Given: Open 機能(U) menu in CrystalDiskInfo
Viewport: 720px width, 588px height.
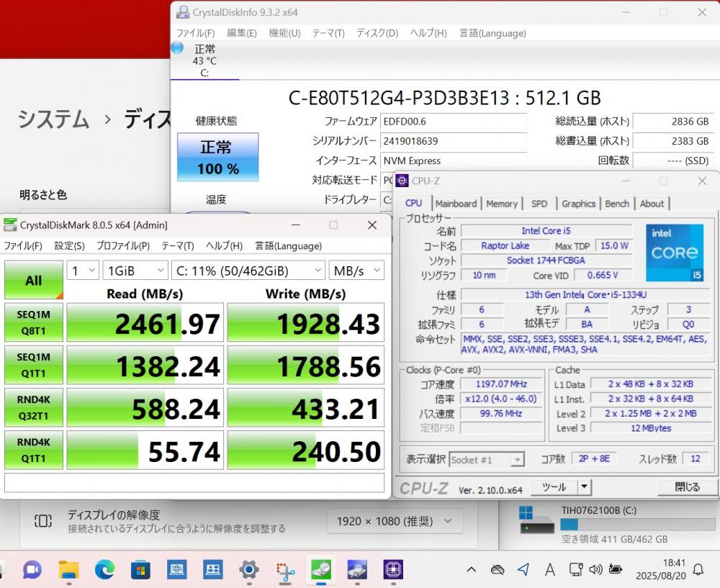Looking at the screenshot, I should click(x=284, y=33).
